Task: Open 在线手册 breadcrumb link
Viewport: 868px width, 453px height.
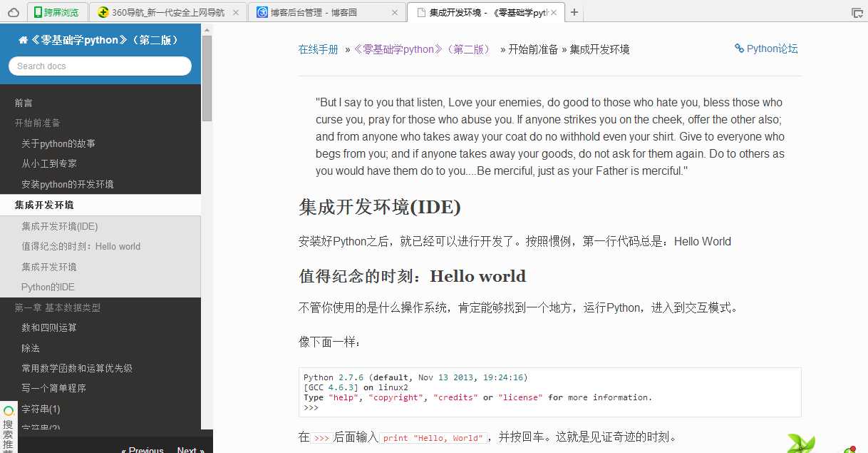Action: [x=319, y=49]
